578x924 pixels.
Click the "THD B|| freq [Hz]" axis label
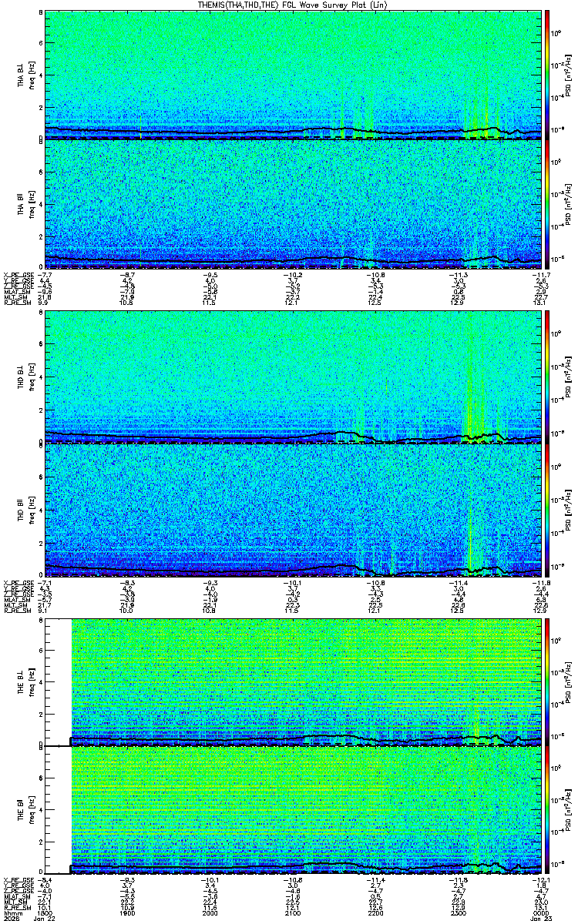tap(25, 508)
